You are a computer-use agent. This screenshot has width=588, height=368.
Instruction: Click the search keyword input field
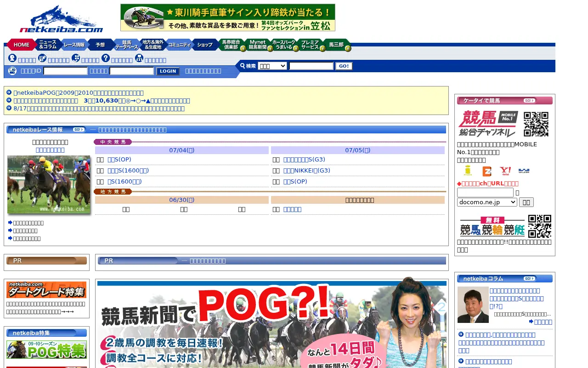tap(311, 66)
